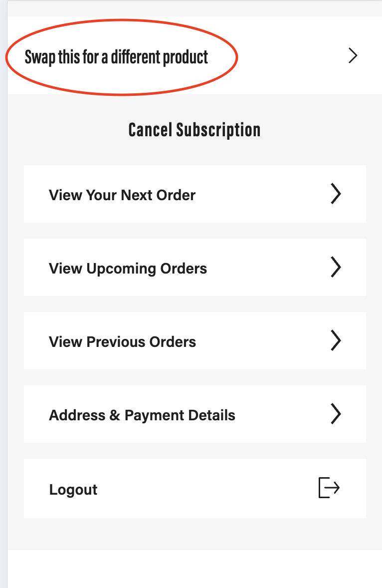This screenshot has width=382, height=588.
Task: Click the View Your Next Order chevron
Action: pyautogui.click(x=336, y=194)
